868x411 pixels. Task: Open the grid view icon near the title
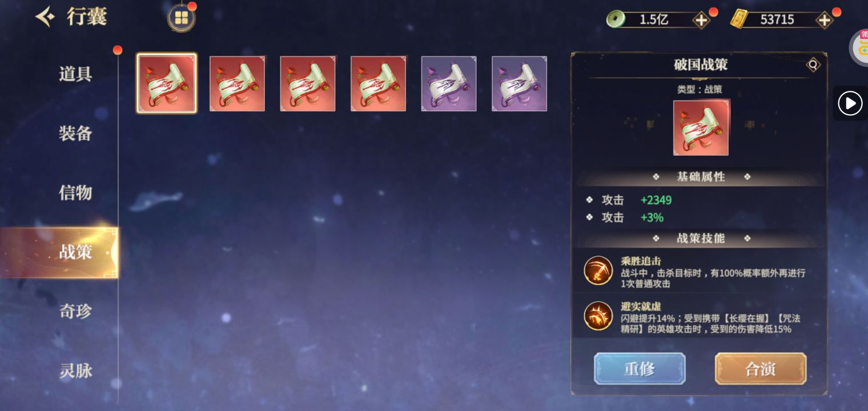(x=182, y=18)
